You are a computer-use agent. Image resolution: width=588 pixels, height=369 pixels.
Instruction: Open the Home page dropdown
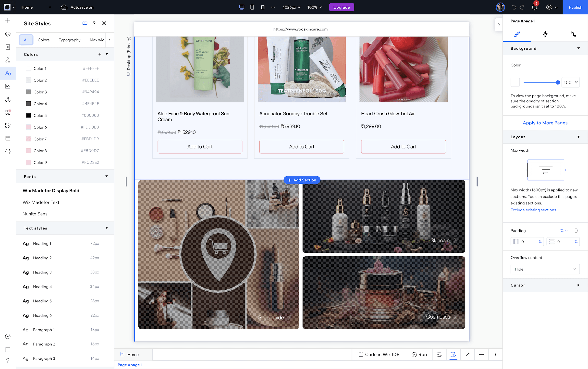click(36, 7)
